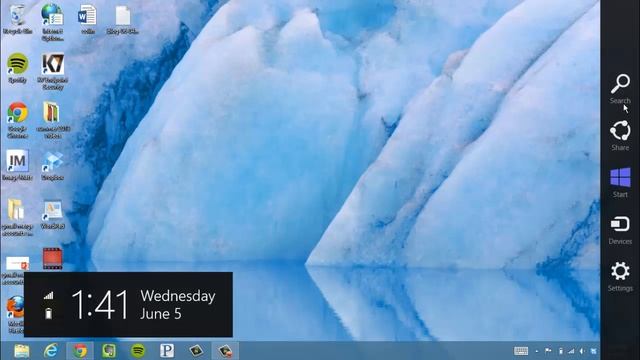Screen dimensions: 640x360
Task: Open the touch keyboard from the taskbar
Action: (521, 351)
